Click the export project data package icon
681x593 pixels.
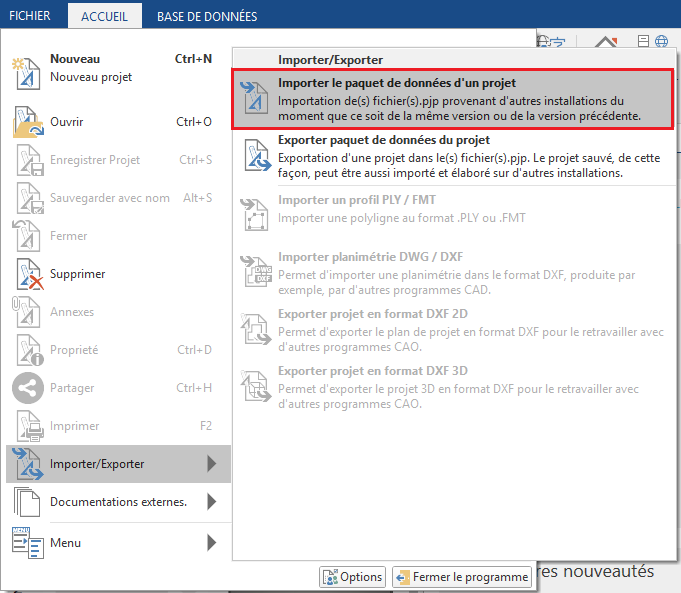(x=257, y=155)
